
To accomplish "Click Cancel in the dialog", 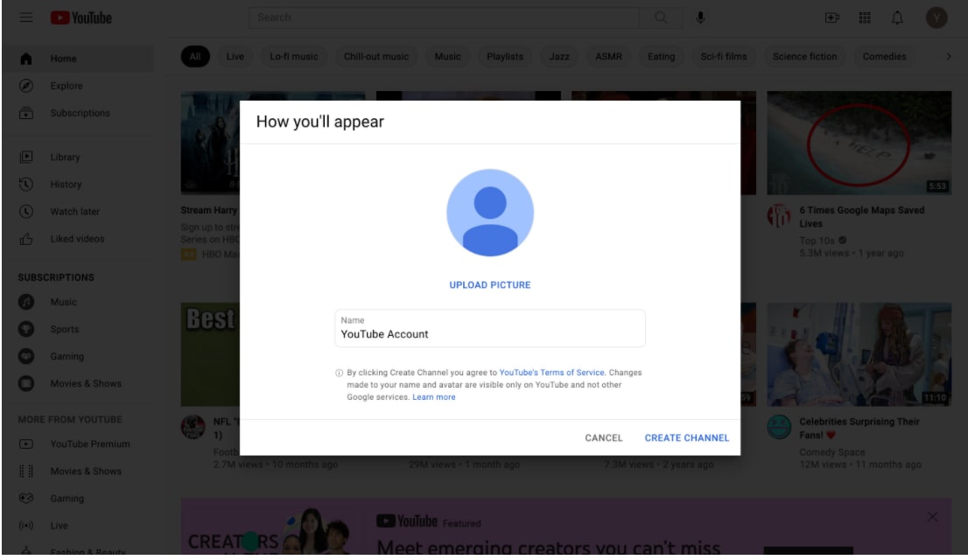I will tap(603, 437).
